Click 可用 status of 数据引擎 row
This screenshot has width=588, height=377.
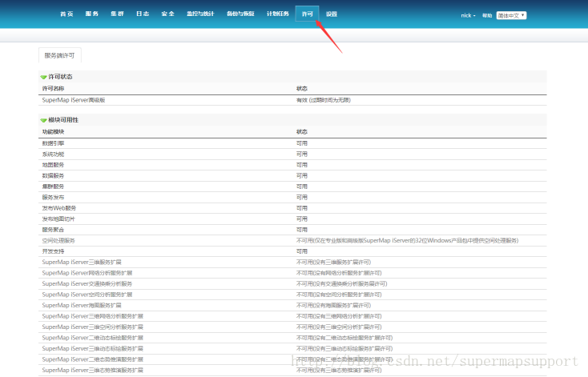pyautogui.click(x=302, y=143)
